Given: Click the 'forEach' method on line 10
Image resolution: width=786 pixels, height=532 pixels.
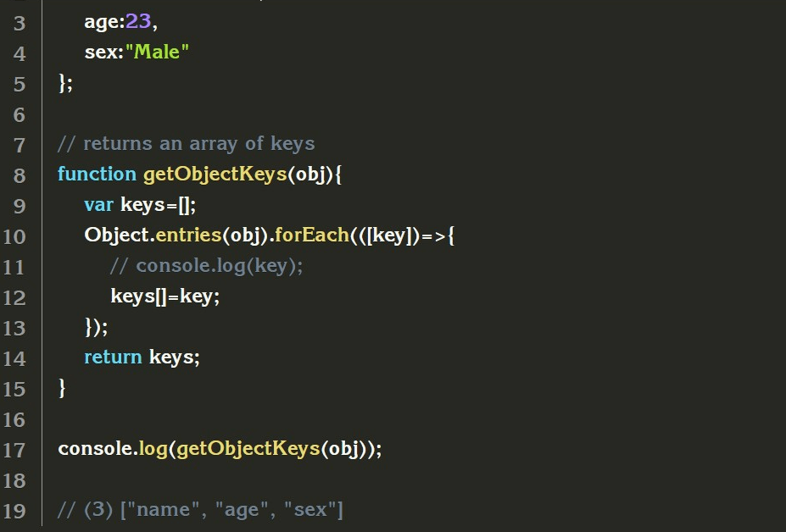Looking at the screenshot, I should coord(312,235).
